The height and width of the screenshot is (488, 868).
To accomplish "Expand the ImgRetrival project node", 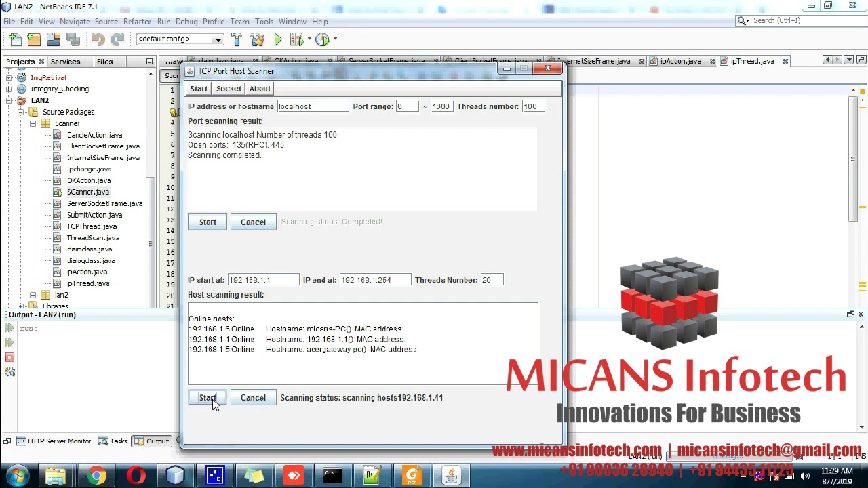I will pos(9,78).
